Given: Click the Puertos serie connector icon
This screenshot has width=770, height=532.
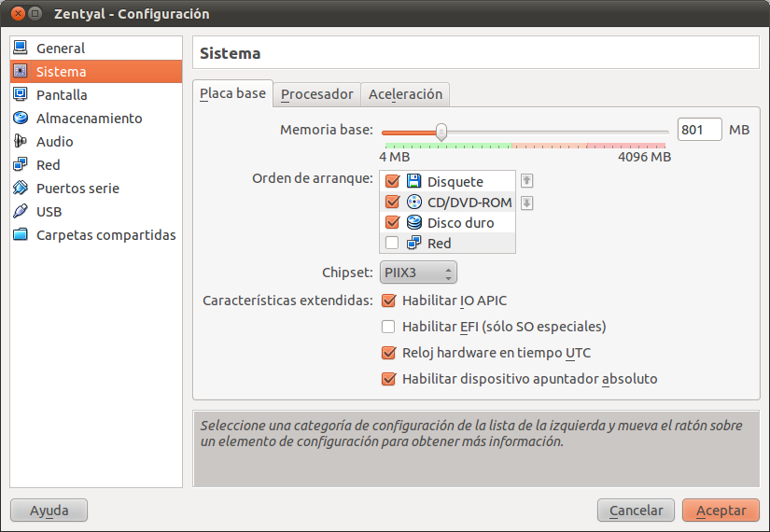Looking at the screenshot, I should coord(21,188).
